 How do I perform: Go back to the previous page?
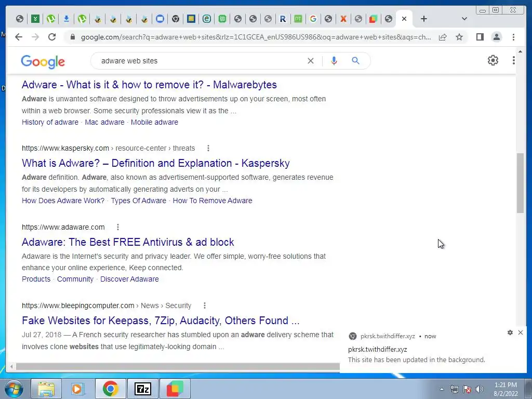point(19,37)
